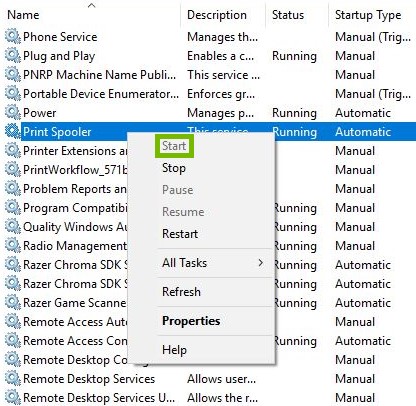Select the PNRP Machine Name Publi... service
This screenshot has height=406, width=416.
point(99,75)
